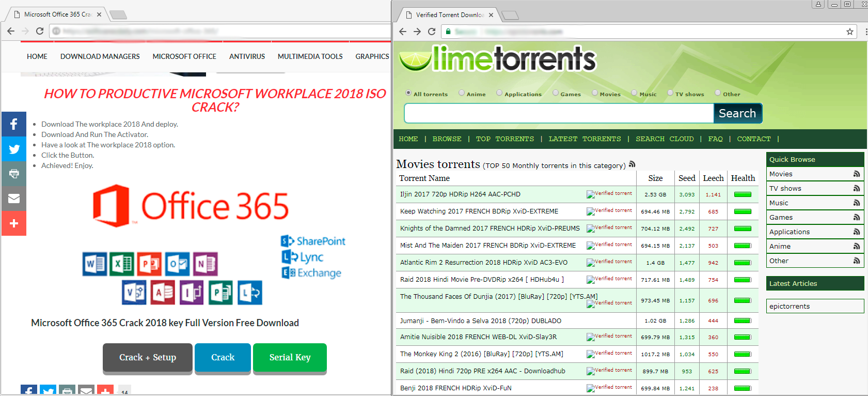Viewport: 868px width, 396px height.
Task: Open RSS feed icon for TV shows
Action: pyautogui.click(x=856, y=189)
